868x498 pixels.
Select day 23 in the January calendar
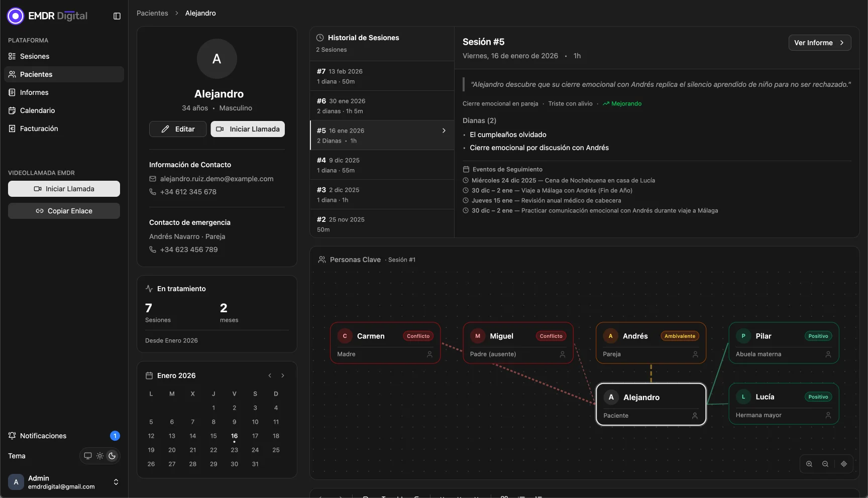tap(234, 450)
